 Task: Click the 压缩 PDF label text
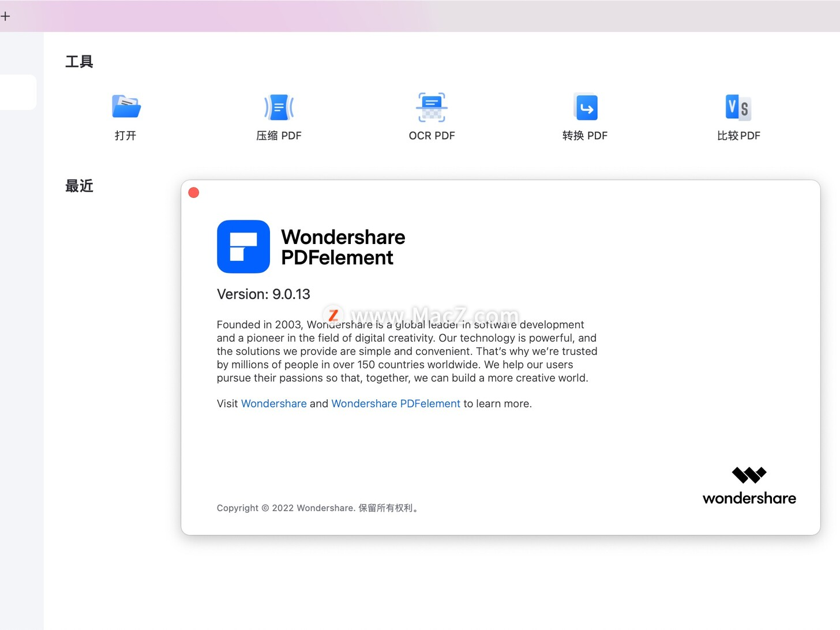pyautogui.click(x=279, y=136)
